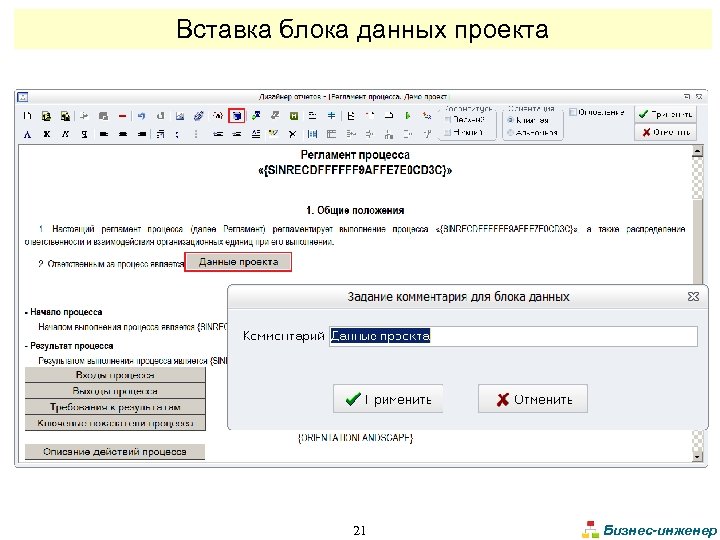Select the Требования к результатам data block
The width and height of the screenshot is (720, 540).
(115, 407)
